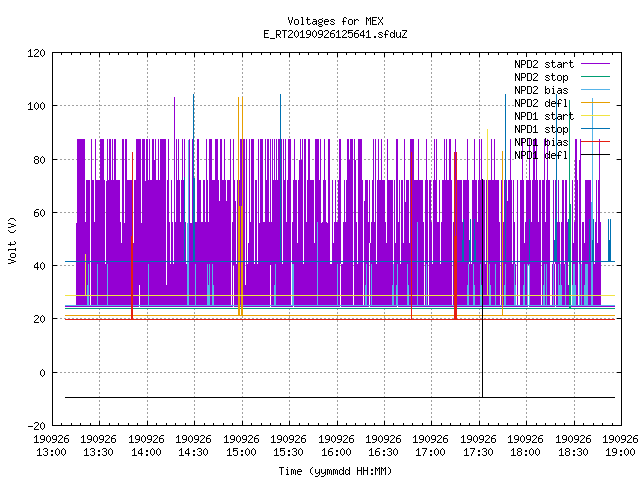Click the 14:00 time tick label
The width and height of the screenshot is (640, 480).
146,452
